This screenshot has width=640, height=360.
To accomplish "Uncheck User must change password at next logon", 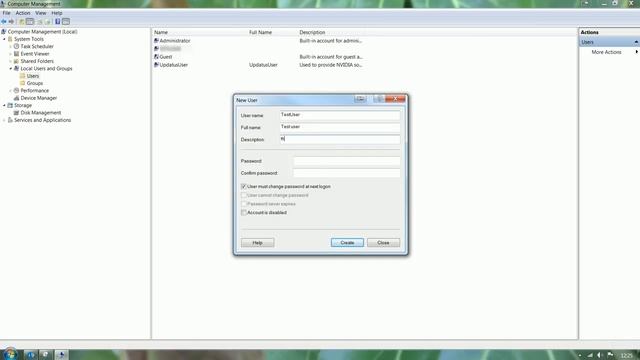I will [244, 186].
